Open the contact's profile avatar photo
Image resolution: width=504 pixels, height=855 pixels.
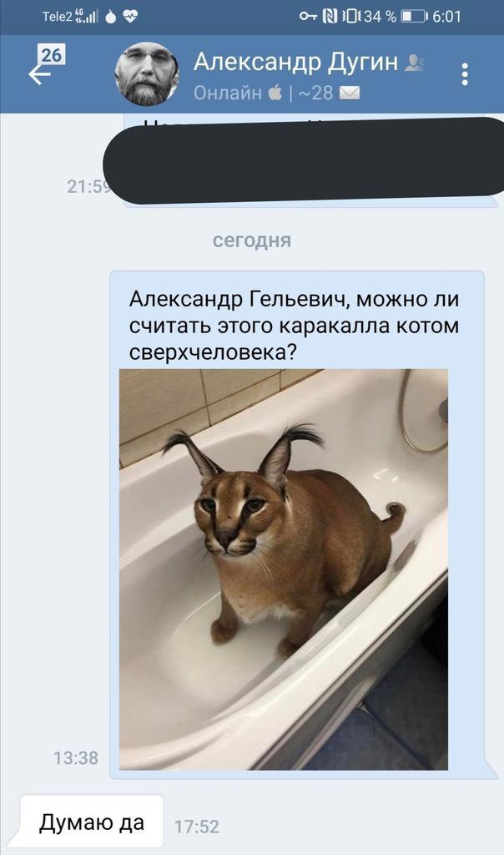point(147,74)
